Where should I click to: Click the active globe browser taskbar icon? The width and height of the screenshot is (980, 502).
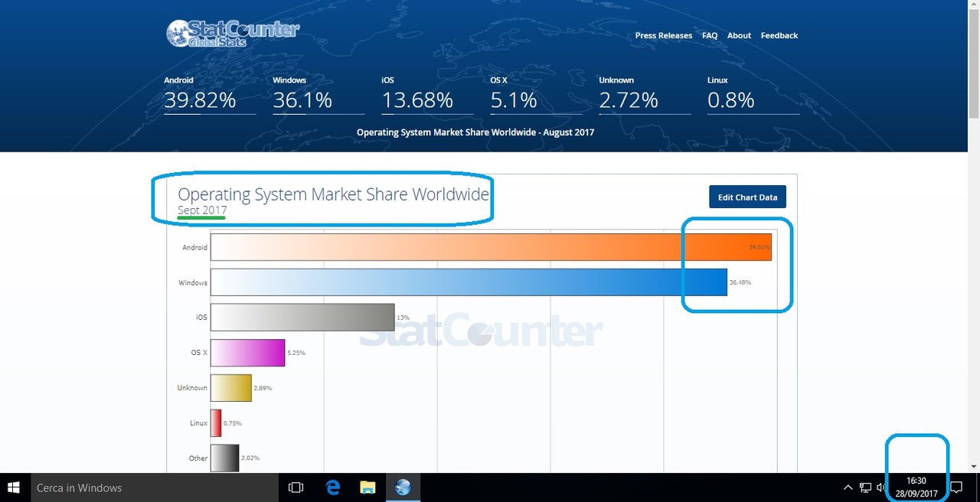(403, 487)
